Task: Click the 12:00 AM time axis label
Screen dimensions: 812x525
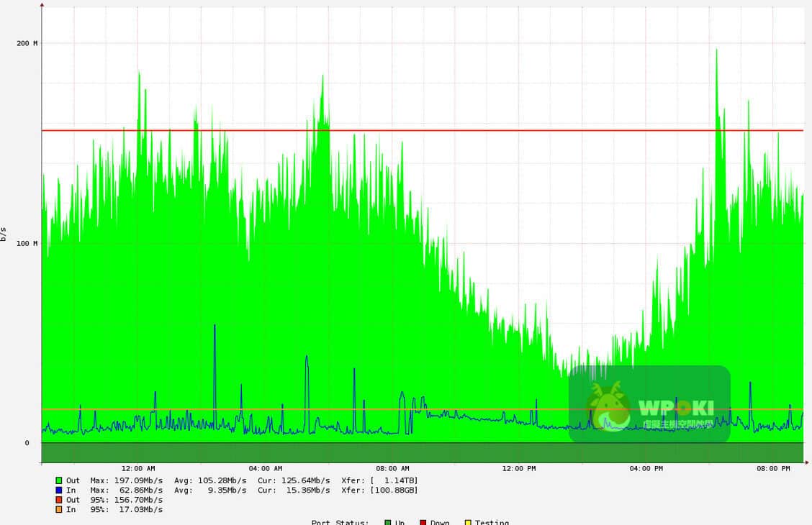Action: 137,469
